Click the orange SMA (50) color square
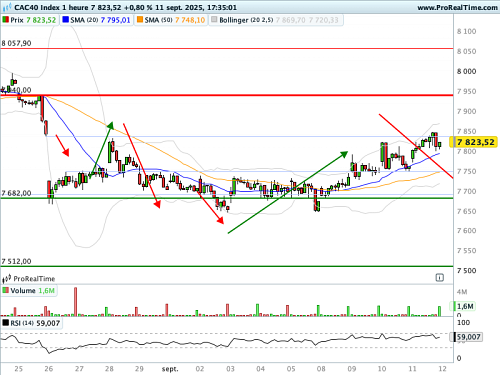The height and width of the screenshot is (375, 500). point(140,20)
